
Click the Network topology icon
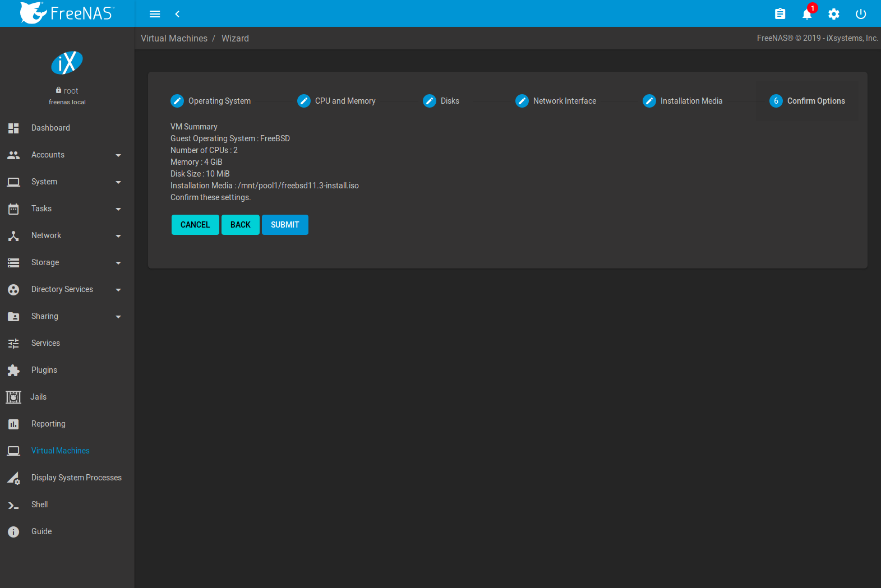click(13, 236)
